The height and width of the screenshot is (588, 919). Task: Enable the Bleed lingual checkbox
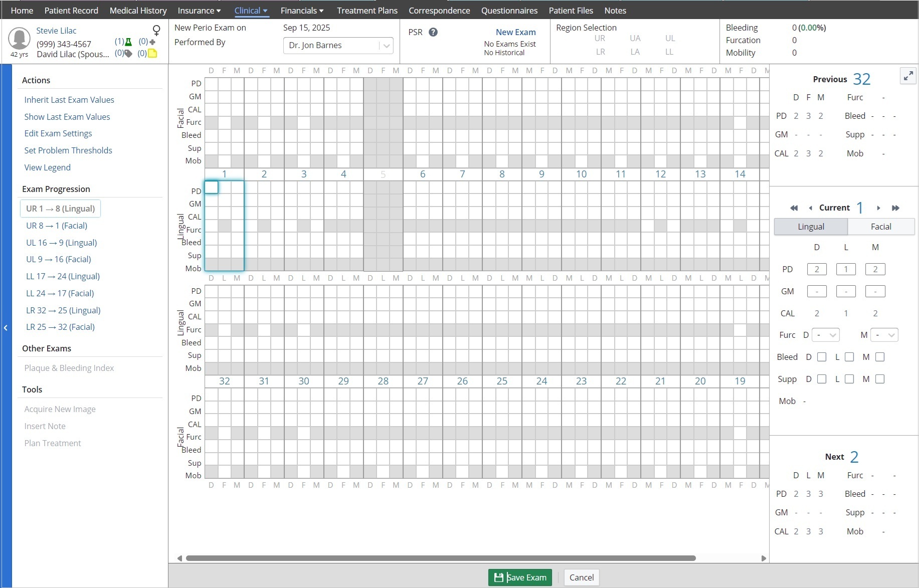[849, 357]
